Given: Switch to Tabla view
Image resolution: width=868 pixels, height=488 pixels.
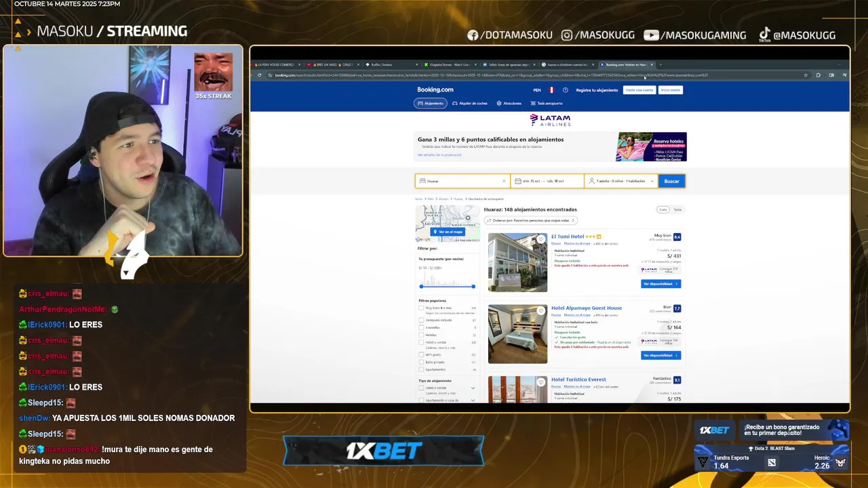Looking at the screenshot, I should point(677,209).
